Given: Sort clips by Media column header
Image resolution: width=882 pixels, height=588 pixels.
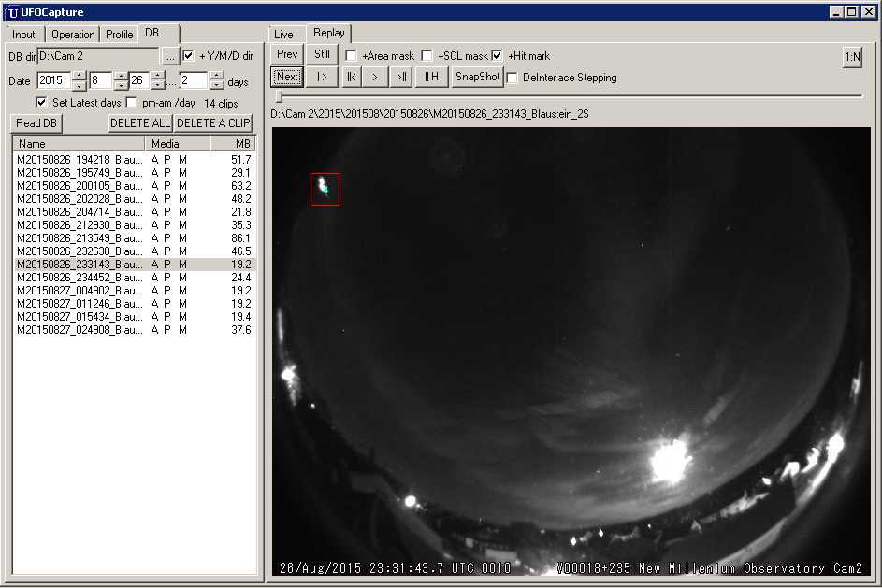Looking at the screenshot, I should (178, 144).
